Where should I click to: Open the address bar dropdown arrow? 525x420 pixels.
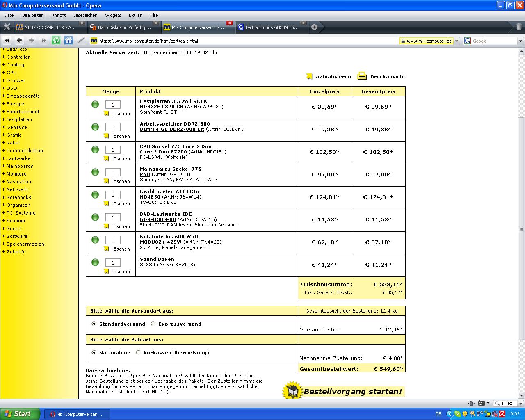point(457,41)
